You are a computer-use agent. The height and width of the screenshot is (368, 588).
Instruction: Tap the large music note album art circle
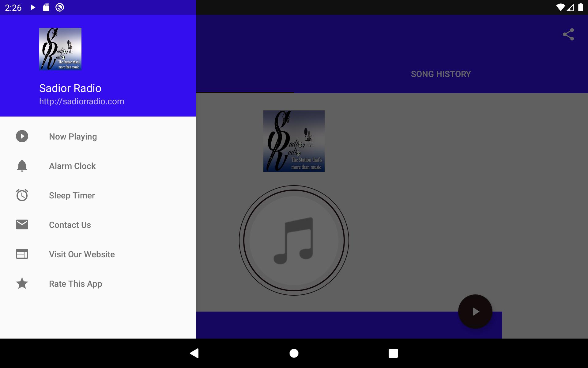point(294,240)
